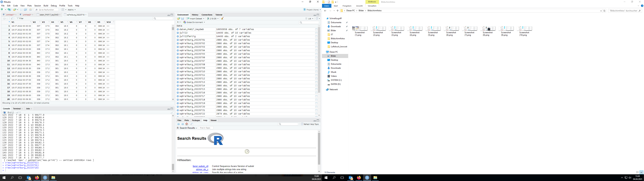
Task: Click Help pane back arrow
Action: coord(178,124)
